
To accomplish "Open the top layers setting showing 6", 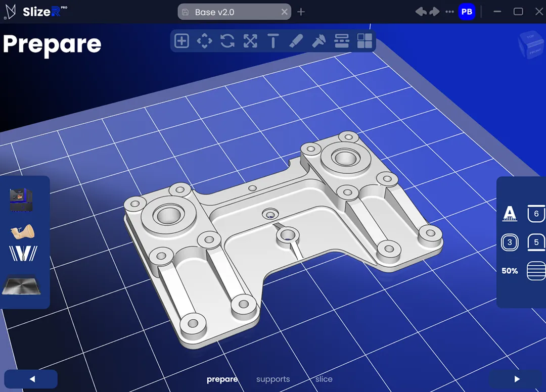I will coord(536,214).
